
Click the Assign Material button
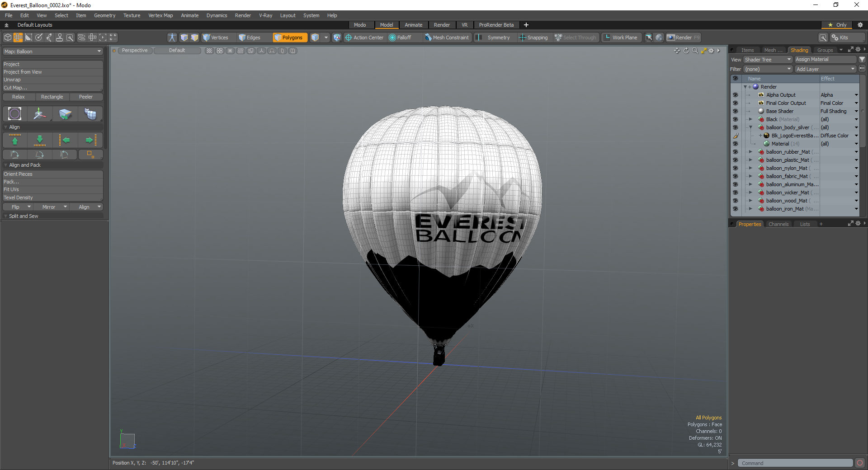click(825, 60)
